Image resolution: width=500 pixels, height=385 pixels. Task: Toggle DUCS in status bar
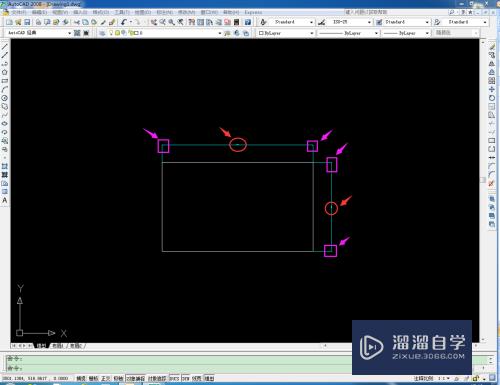pyautogui.click(x=174, y=379)
